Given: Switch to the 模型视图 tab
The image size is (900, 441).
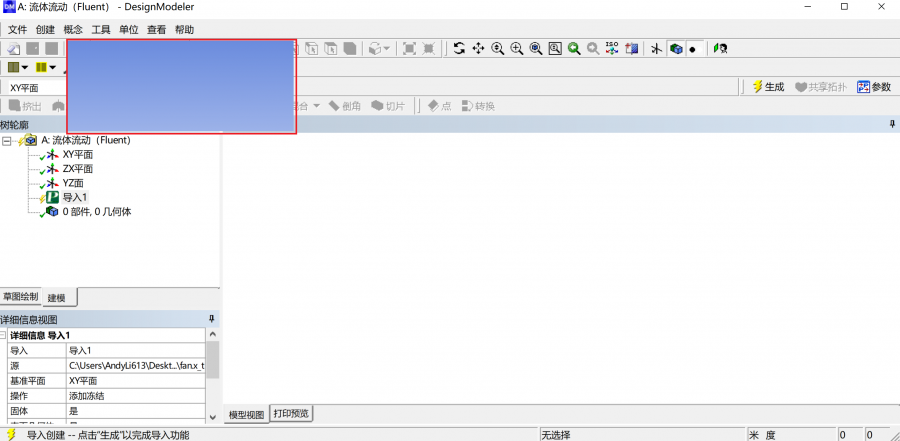Looking at the screenshot, I should [x=246, y=415].
